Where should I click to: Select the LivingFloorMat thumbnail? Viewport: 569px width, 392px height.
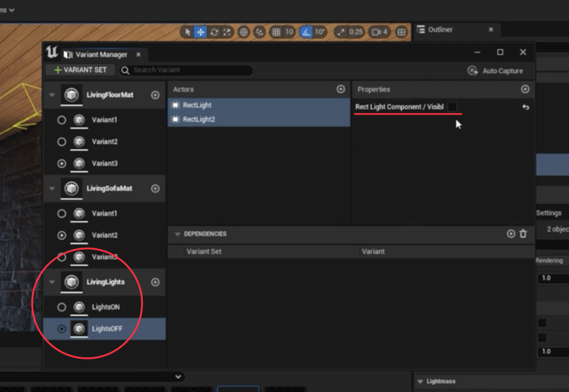pyautogui.click(x=72, y=95)
